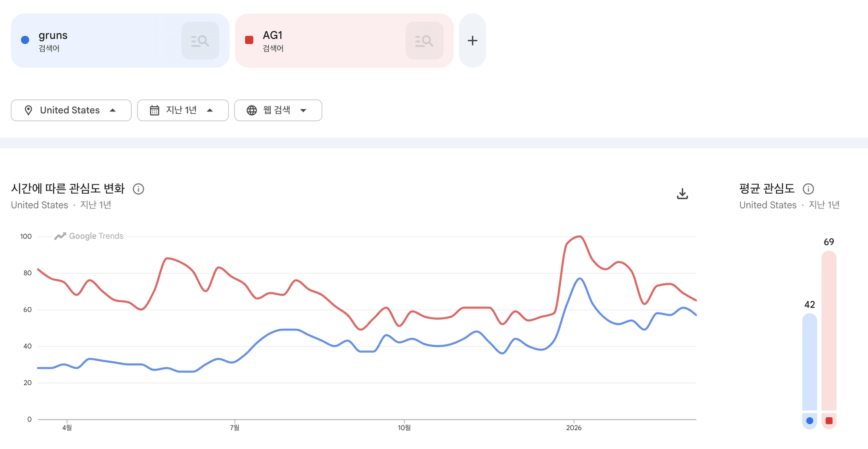868x449 pixels.
Task: Click the 60 y-axis label
Action: tap(28, 310)
